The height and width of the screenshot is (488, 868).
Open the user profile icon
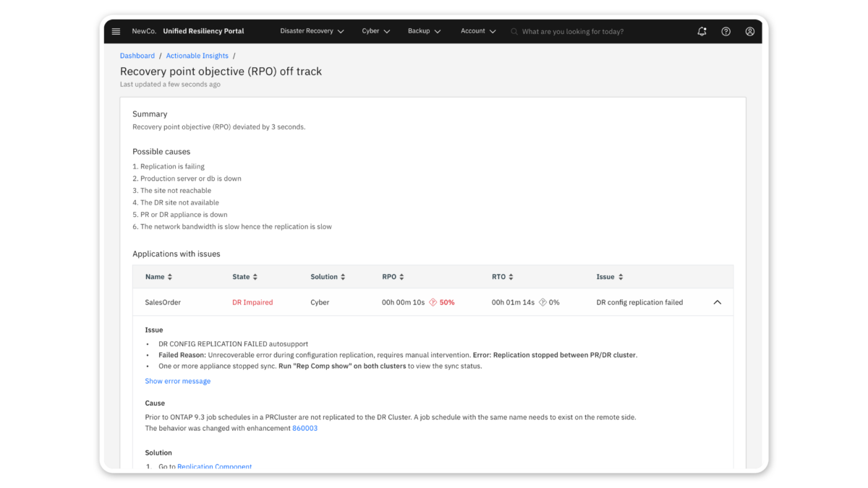click(x=749, y=32)
